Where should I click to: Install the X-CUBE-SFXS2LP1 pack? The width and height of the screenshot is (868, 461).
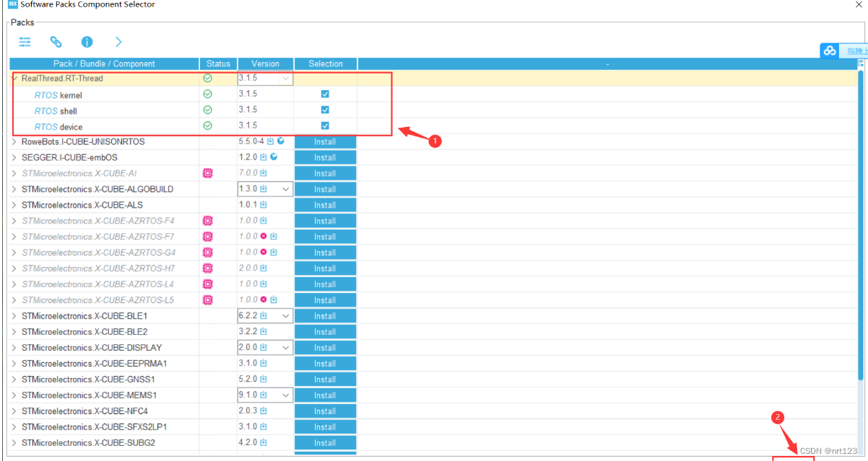tap(325, 427)
